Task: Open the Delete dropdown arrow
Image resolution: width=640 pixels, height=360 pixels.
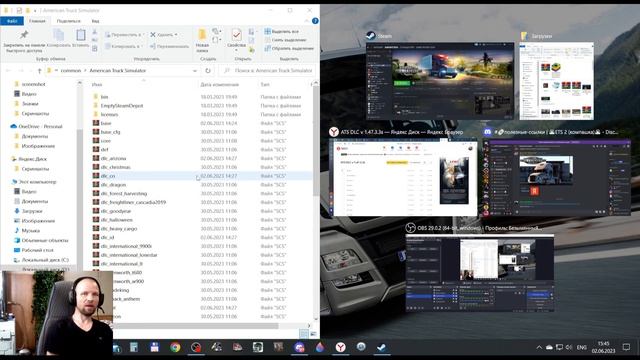Action: pos(176,35)
